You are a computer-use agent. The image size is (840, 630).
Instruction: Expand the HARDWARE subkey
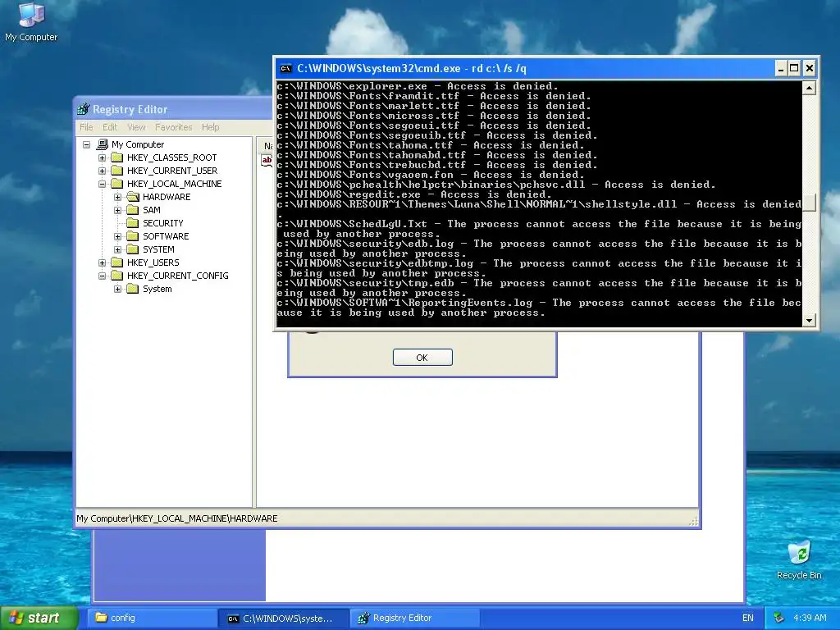point(117,197)
